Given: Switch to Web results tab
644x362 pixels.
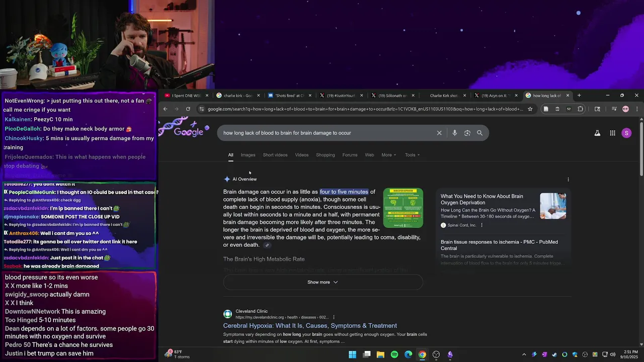Looking at the screenshot, I should tap(369, 155).
